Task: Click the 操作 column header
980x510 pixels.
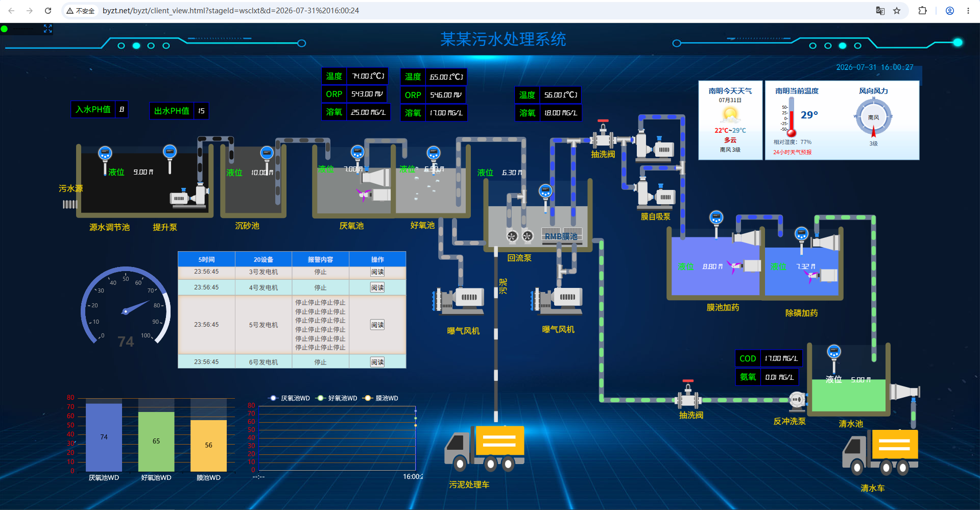Action: 377,259
